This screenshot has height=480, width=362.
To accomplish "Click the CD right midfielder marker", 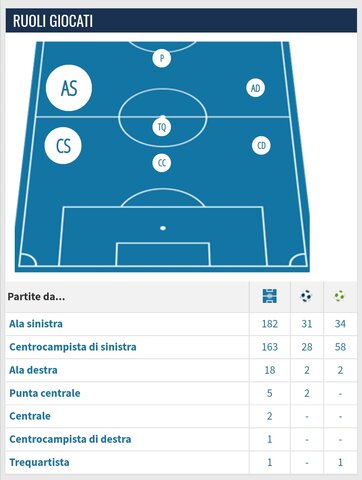I will [x=261, y=146].
